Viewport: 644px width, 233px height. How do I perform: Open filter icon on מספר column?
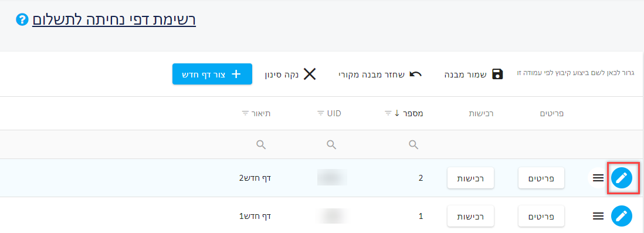pos(388,113)
